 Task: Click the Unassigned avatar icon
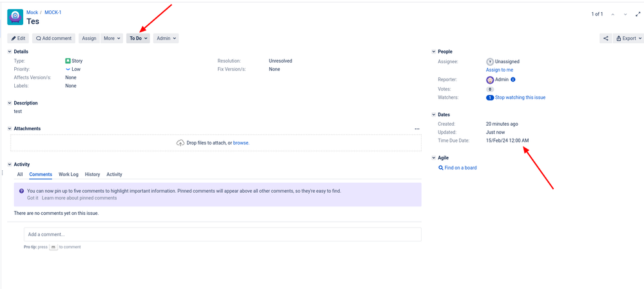pos(489,62)
